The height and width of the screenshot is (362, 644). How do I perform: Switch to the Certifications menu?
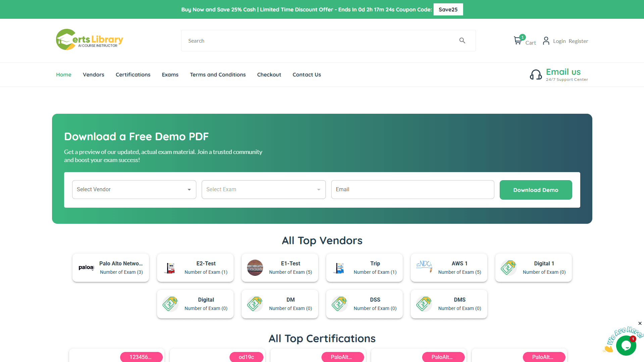click(x=133, y=74)
